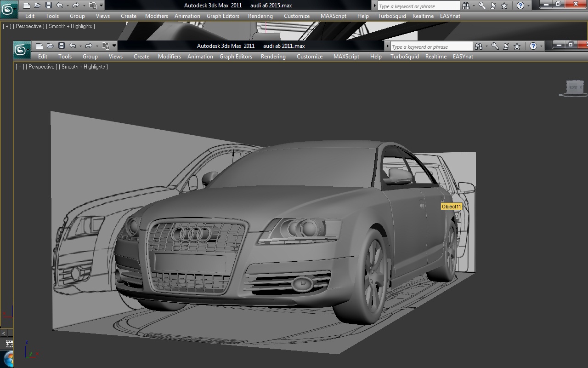Click Smooth + Highlights label in 2011 window

[x=84, y=67]
